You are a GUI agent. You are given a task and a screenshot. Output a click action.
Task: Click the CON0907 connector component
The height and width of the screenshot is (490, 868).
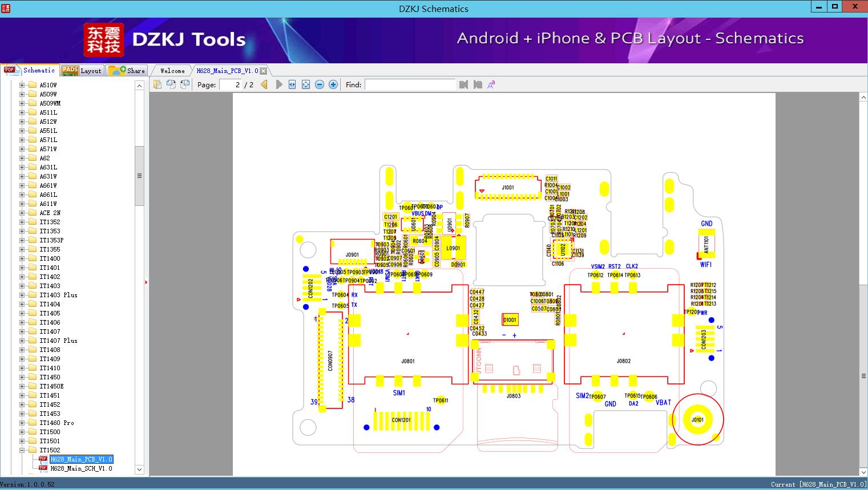click(330, 361)
